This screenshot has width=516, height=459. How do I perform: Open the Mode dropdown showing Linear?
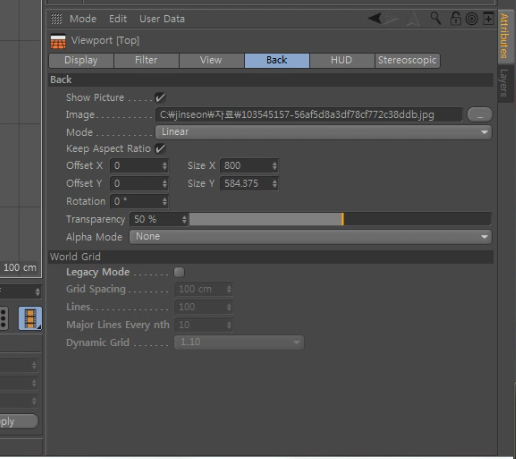pos(323,132)
